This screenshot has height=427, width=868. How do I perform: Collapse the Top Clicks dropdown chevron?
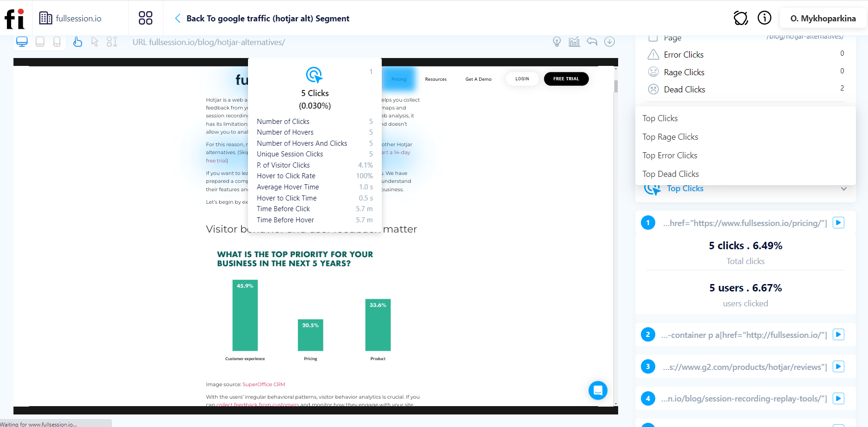coord(844,189)
